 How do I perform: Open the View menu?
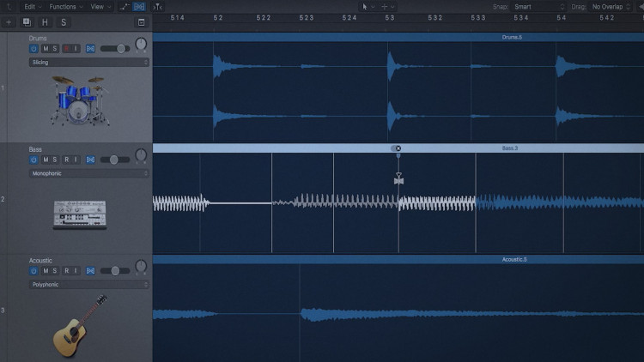[100, 7]
